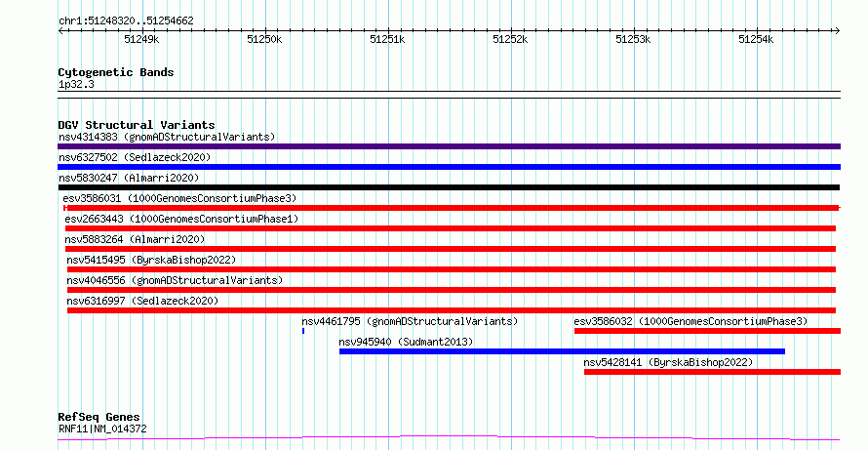Click the label nsv4314383 (gnomADStructuralVariants)
The height and width of the screenshot is (450, 868).
pos(167,137)
